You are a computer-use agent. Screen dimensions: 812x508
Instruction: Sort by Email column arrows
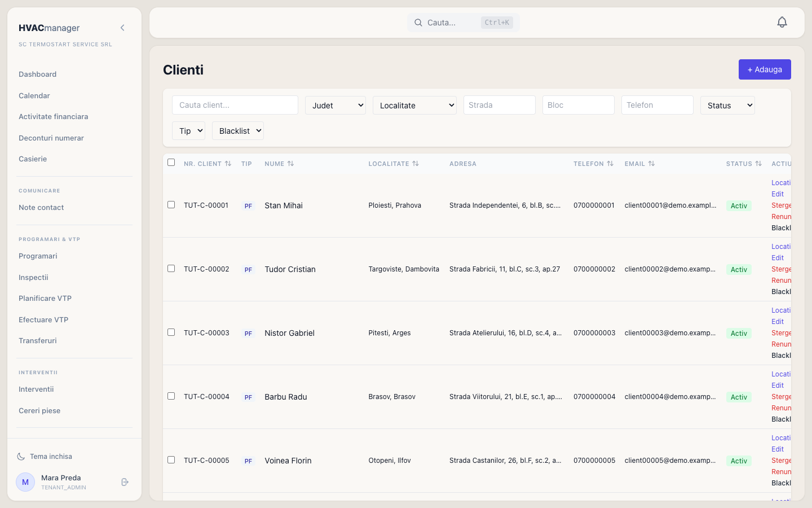coord(651,164)
